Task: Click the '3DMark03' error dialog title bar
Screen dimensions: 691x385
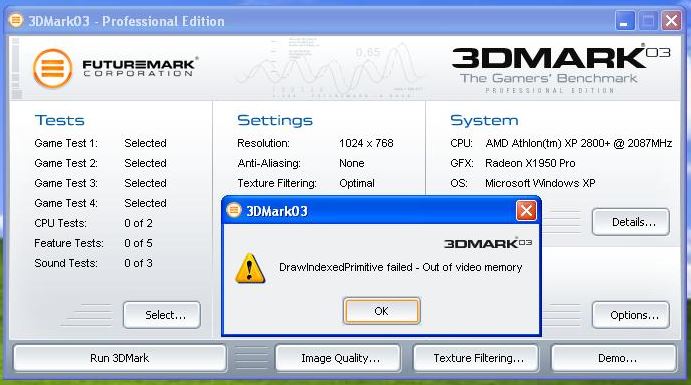Action: pos(382,211)
